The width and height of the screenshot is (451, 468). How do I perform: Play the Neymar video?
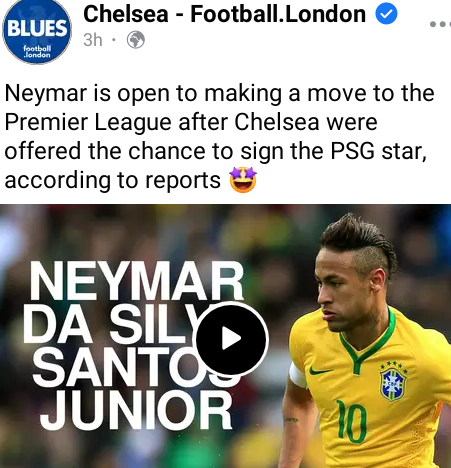(x=231, y=339)
